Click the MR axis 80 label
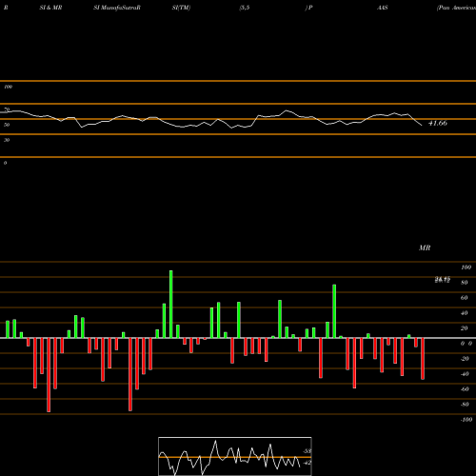This screenshot has height=476, width=476. [x=465, y=283]
